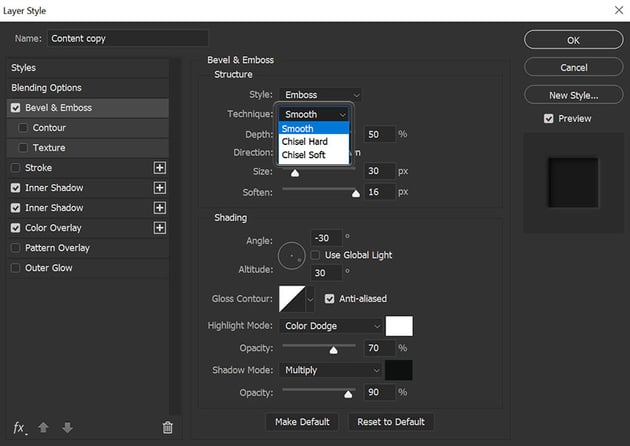Select Styles in the left panel
The height and width of the screenshot is (446, 630).
[x=88, y=68]
